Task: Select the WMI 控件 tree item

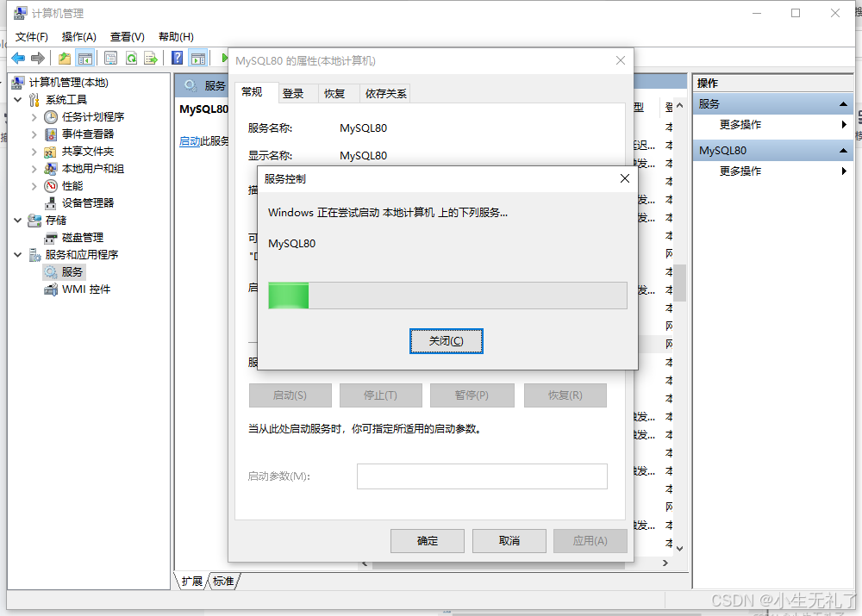Action: coord(85,289)
